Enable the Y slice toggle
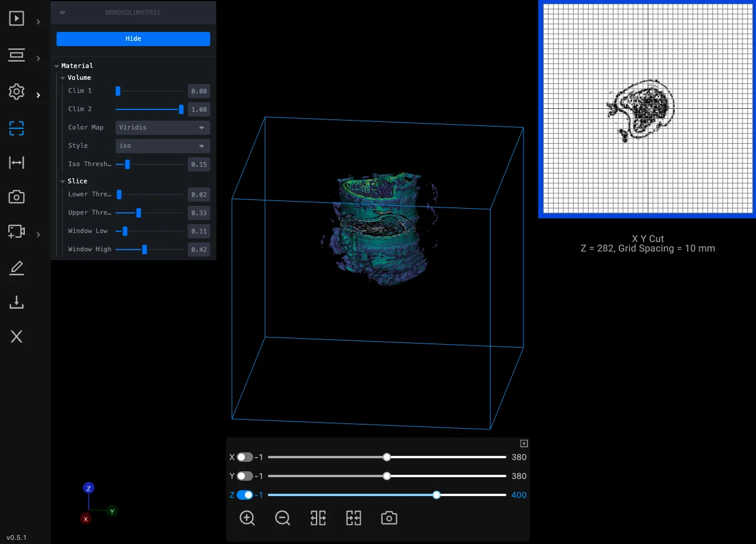 coord(245,476)
